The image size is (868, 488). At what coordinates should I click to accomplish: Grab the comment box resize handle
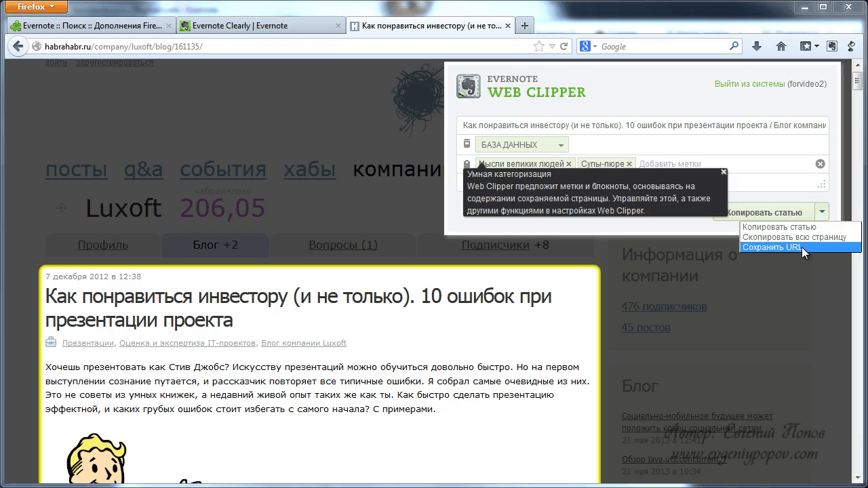click(x=821, y=184)
